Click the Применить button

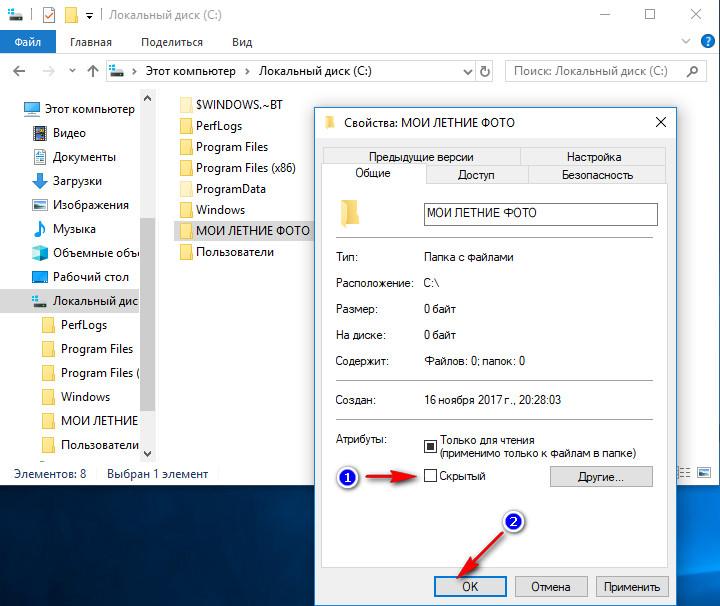[632, 587]
